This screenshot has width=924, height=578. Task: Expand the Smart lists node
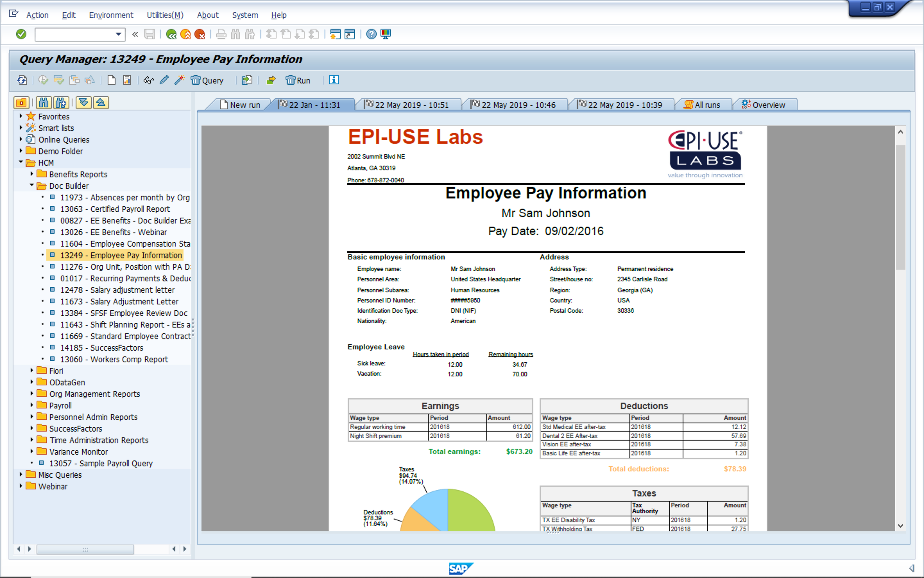(21, 128)
